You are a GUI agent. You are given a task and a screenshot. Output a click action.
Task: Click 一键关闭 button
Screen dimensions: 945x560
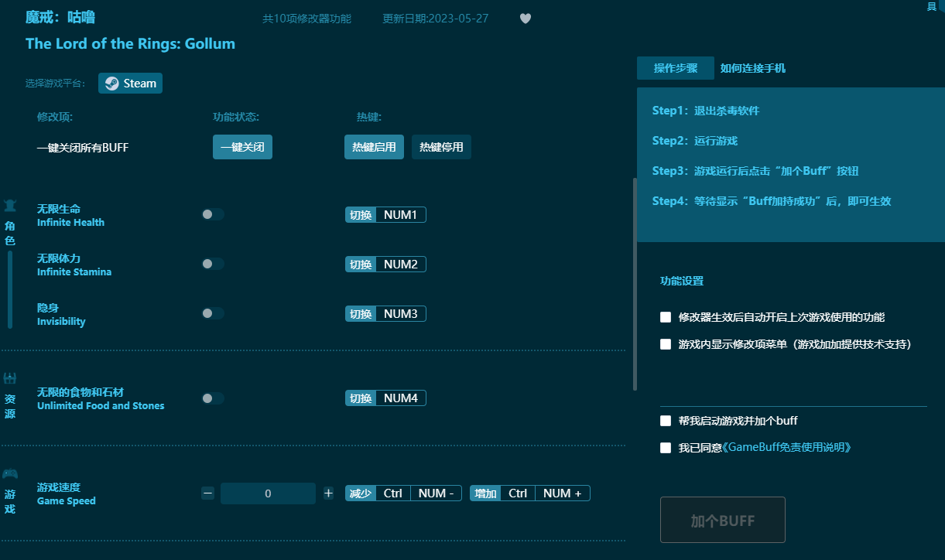pyautogui.click(x=242, y=147)
